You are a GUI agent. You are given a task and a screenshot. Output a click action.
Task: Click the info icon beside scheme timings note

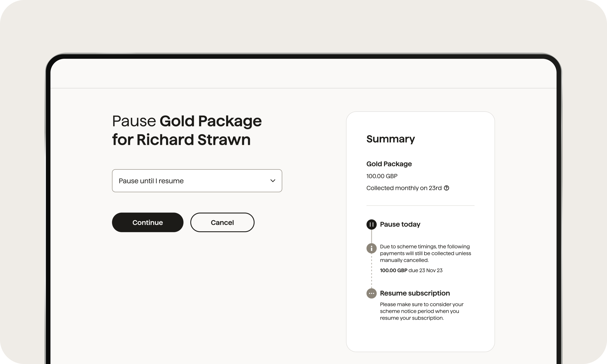pos(371,248)
